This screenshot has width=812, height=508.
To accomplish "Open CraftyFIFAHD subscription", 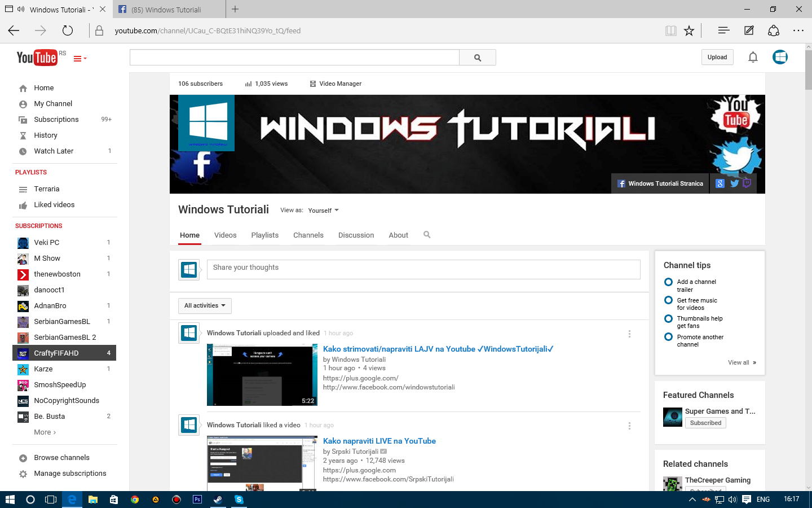I will [x=64, y=353].
